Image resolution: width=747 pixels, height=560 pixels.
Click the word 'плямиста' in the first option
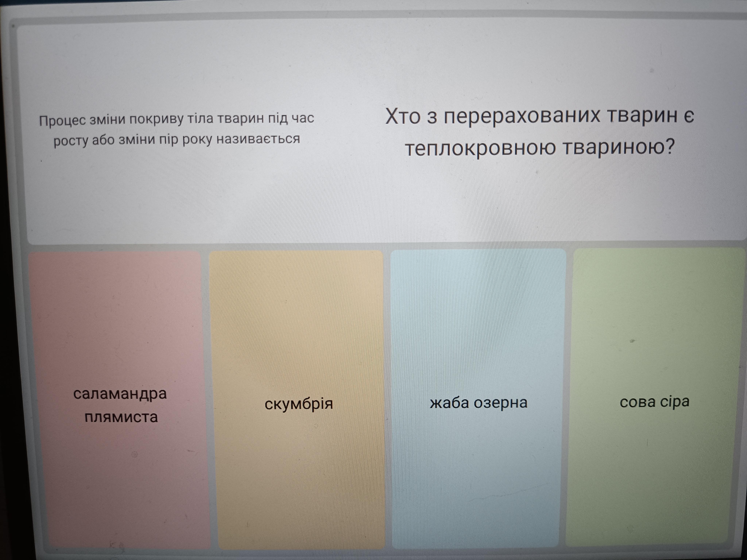121,417
